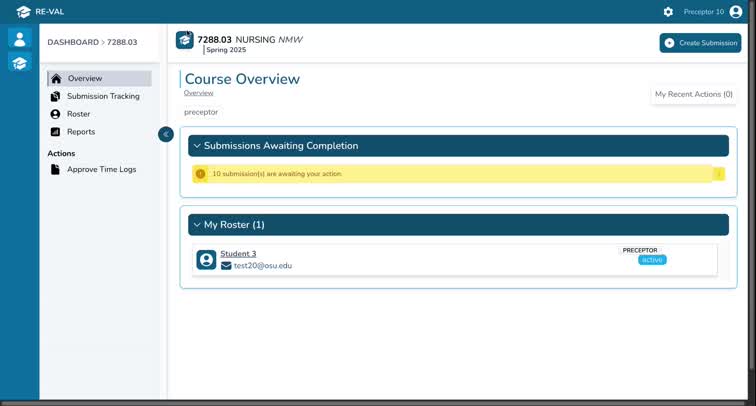Click the course icon beside 7288.03 NURSING
Screen dimensions: 756x406
(185, 40)
